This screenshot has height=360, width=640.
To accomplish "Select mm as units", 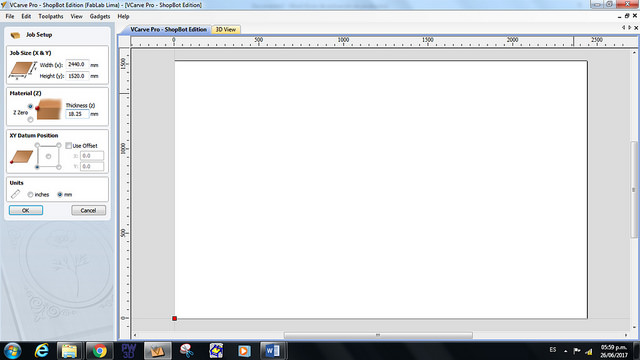I will tap(60, 195).
